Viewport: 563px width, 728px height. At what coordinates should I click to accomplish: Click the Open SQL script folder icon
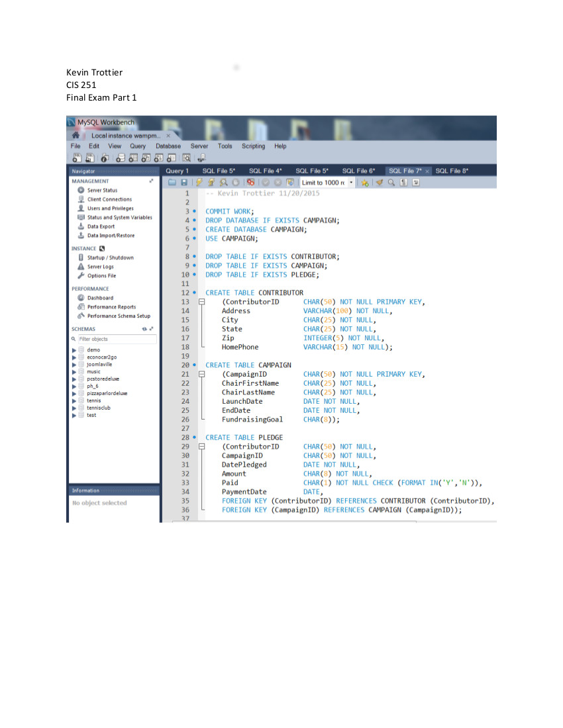click(x=172, y=182)
